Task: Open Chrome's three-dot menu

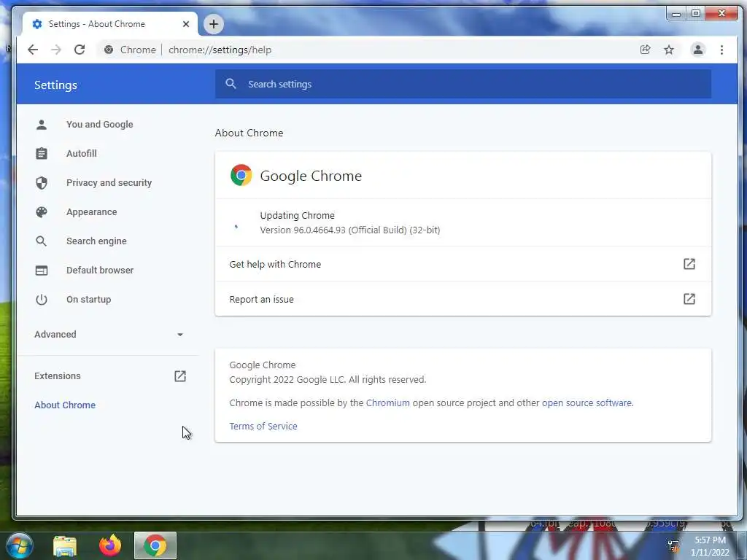Action: click(x=721, y=50)
